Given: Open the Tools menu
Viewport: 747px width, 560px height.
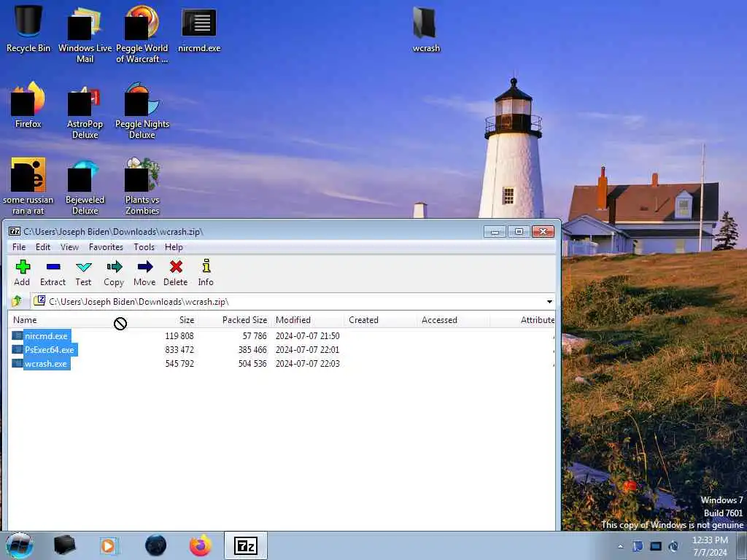Looking at the screenshot, I should 144,247.
